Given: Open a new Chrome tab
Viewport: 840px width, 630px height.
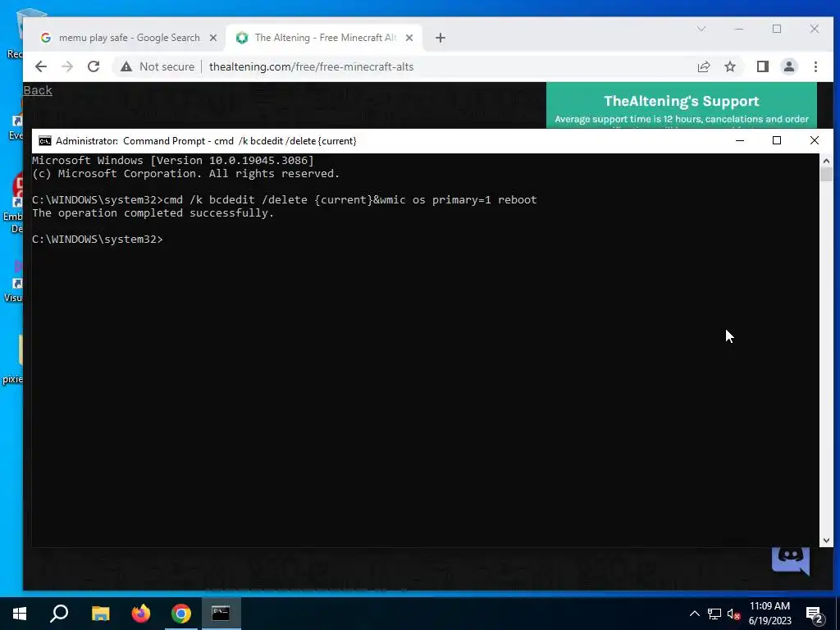Looking at the screenshot, I should (441, 38).
